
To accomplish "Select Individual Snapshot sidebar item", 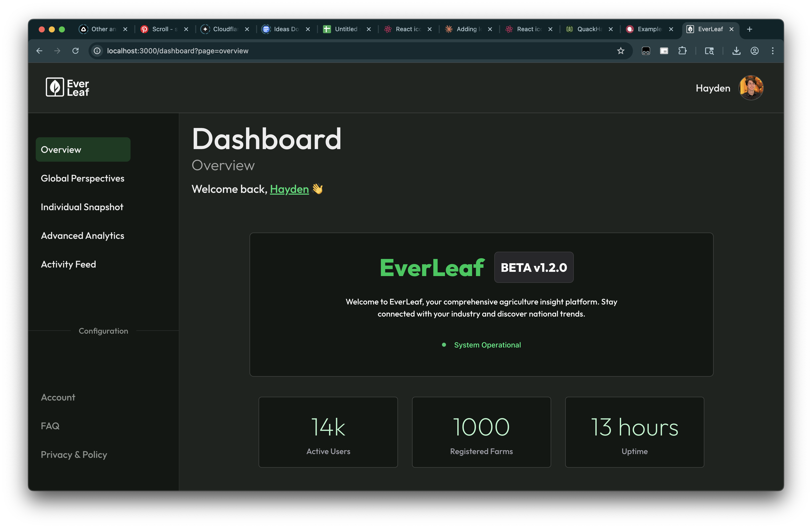I will [x=82, y=207].
